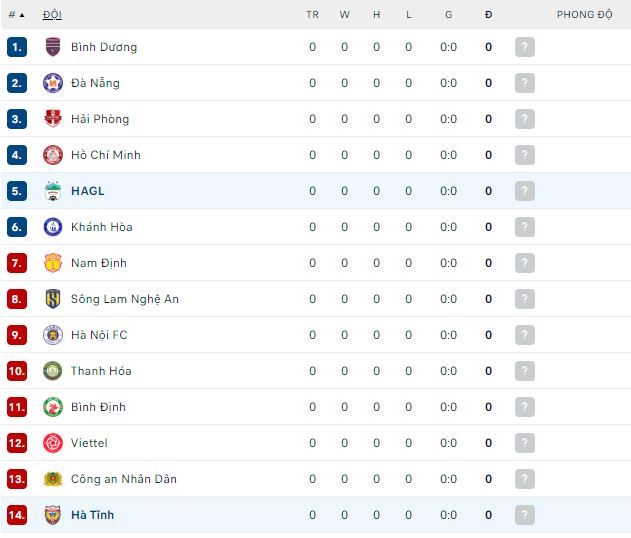Click the HAGL club crest

click(53, 191)
